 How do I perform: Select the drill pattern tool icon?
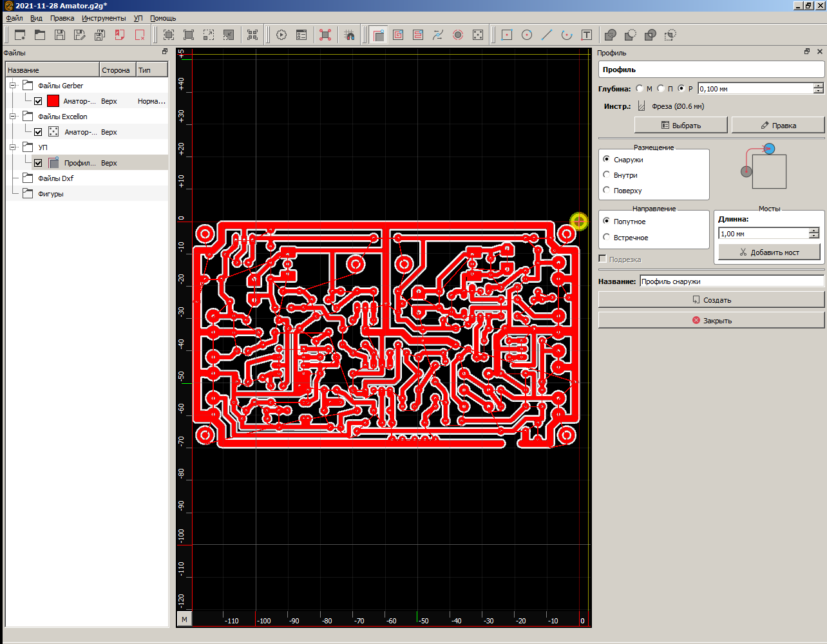tap(478, 35)
